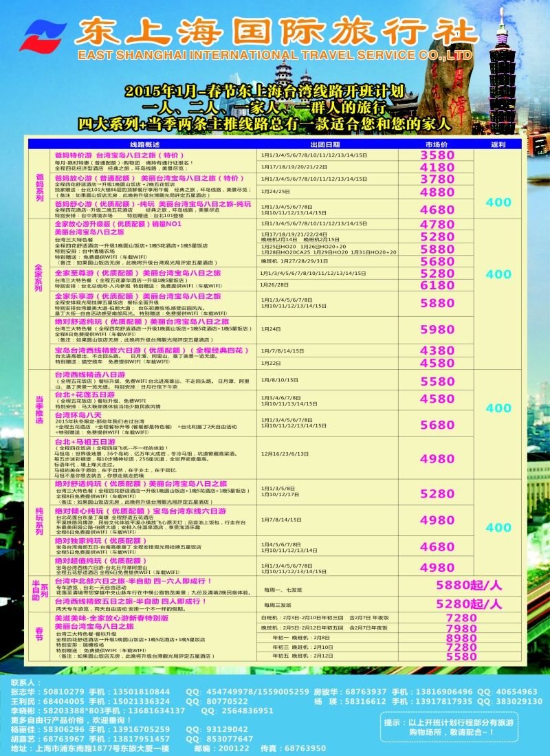The width and height of the screenshot is (550, 756).
Task: Select the 市场价 column header
Action: (437, 144)
